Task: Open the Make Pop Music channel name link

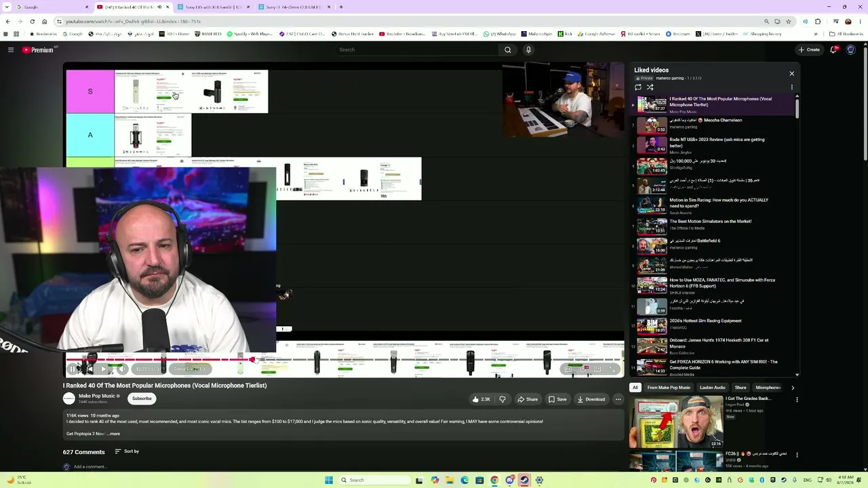Action: (x=97, y=396)
